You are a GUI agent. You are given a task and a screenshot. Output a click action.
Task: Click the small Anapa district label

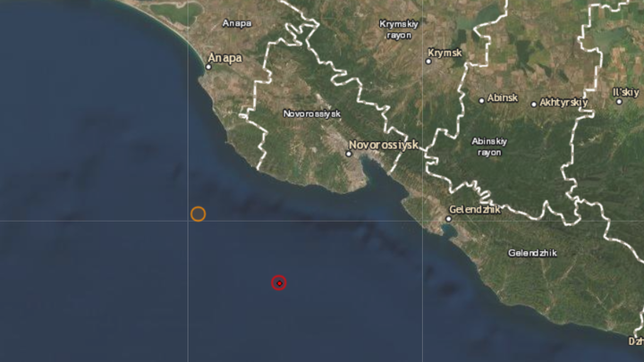[x=236, y=23]
